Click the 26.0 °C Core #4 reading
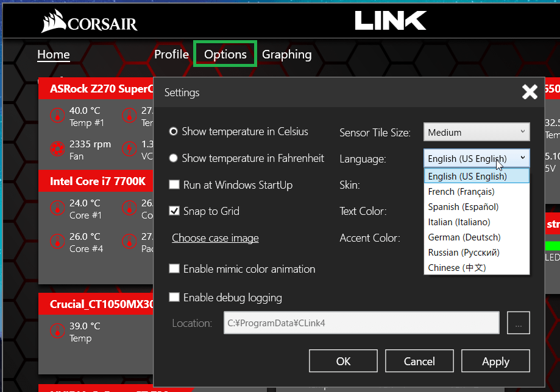Image resolution: width=560 pixels, height=392 pixels. (85, 237)
